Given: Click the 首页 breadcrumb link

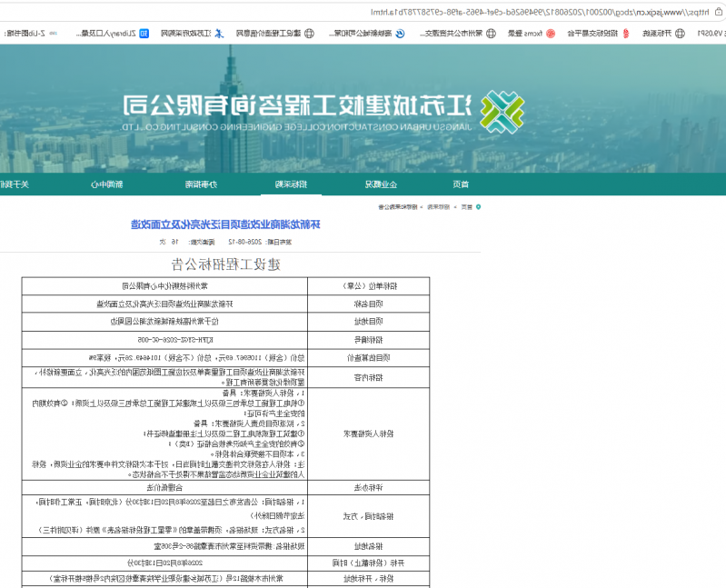Looking at the screenshot, I should pos(467,207).
